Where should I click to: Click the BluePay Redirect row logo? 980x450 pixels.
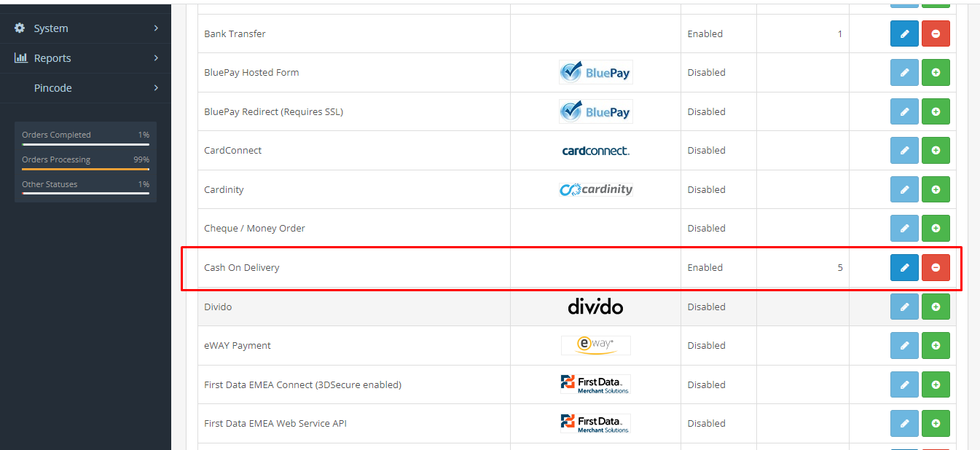(x=595, y=111)
